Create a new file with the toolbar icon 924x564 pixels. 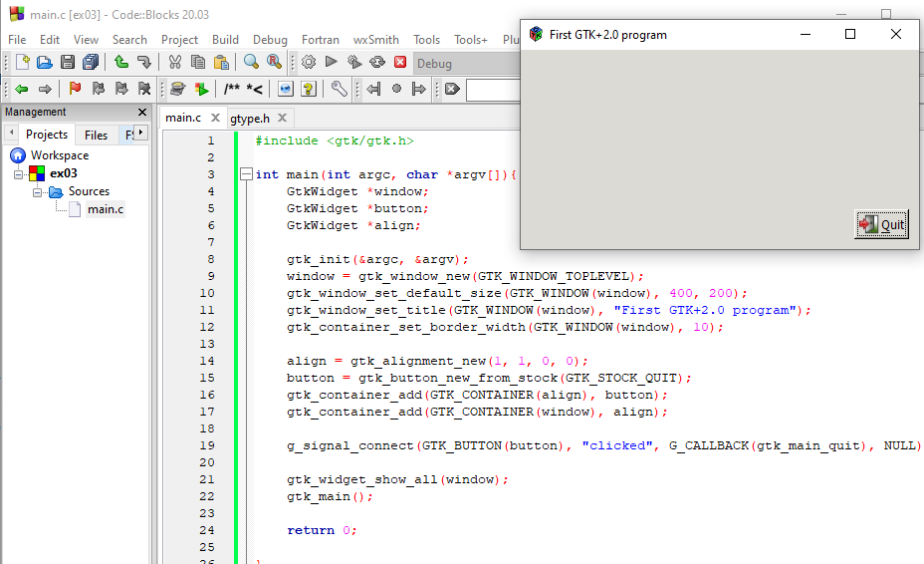[22, 62]
